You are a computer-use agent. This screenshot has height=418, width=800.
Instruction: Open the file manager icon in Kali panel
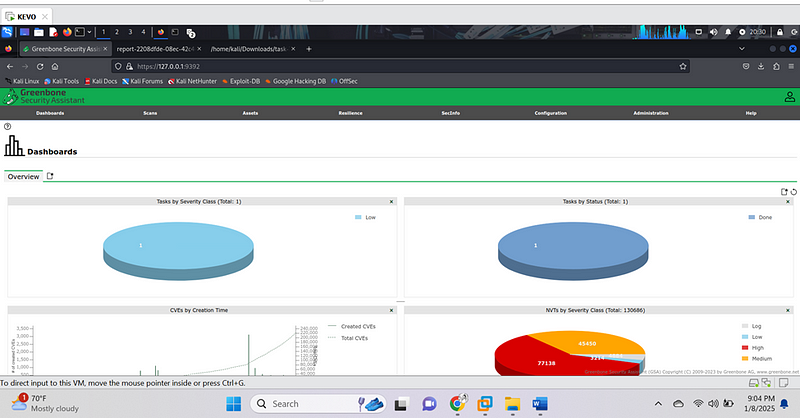coord(39,32)
